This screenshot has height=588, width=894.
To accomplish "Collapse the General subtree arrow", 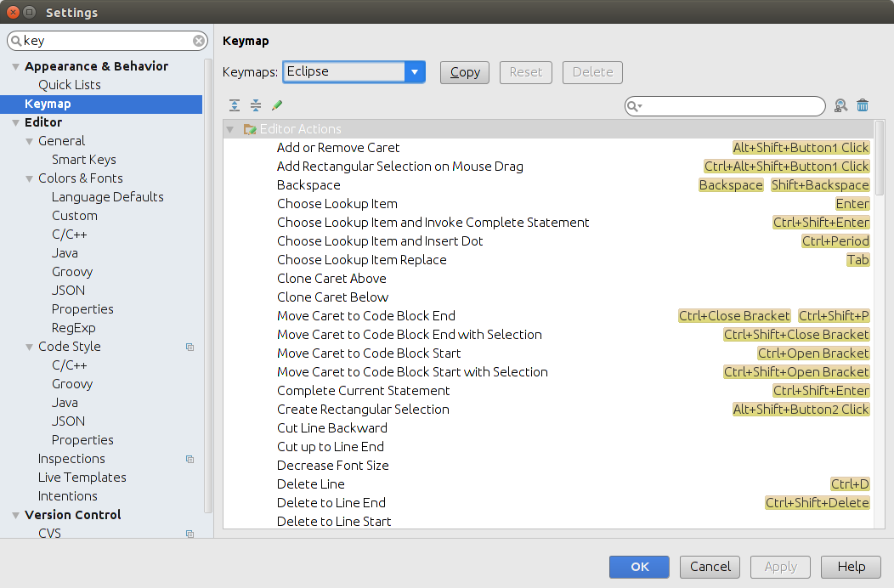I will (30, 141).
